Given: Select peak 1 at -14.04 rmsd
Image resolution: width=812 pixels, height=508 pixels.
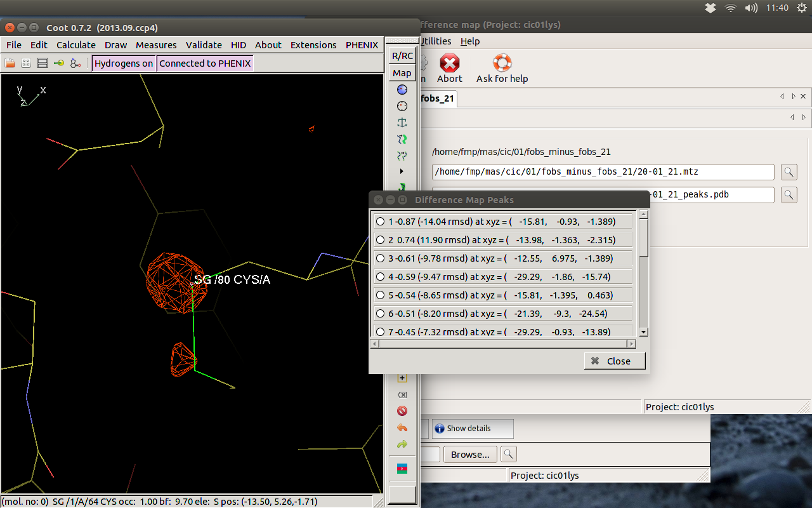Looking at the screenshot, I should click(x=381, y=222).
